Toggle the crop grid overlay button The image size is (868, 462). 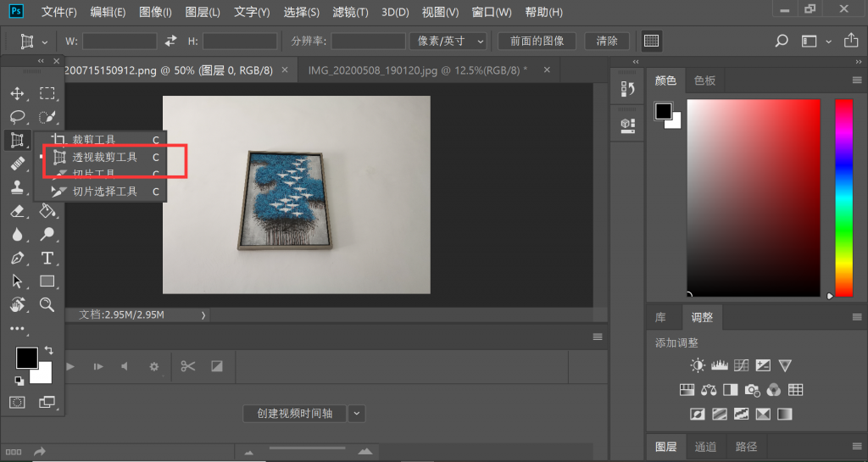(652, 41)
